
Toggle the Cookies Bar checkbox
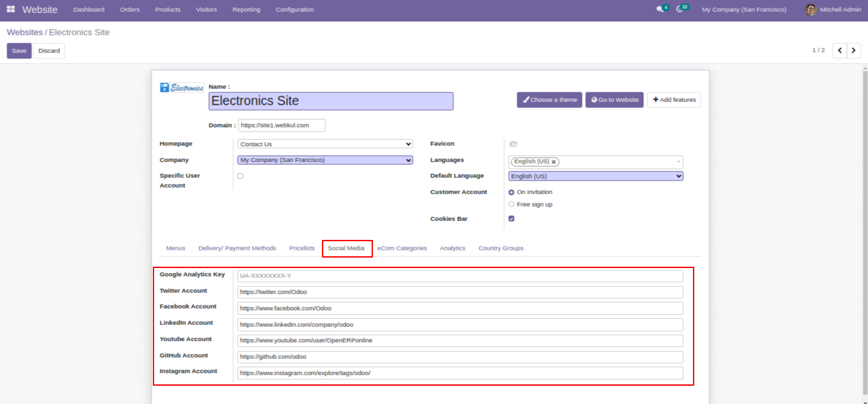coord(511,219)
